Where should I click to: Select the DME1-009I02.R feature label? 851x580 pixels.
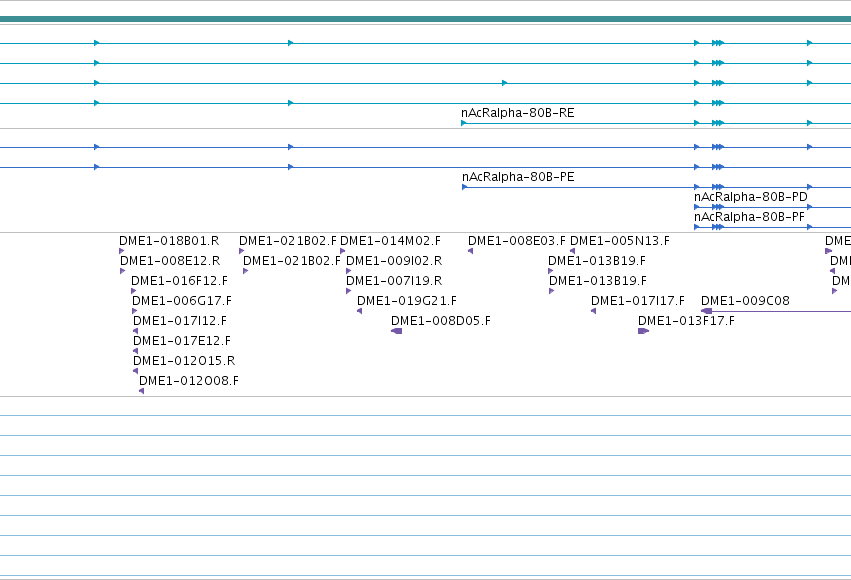pyautogui.click(x=394, y=261)
